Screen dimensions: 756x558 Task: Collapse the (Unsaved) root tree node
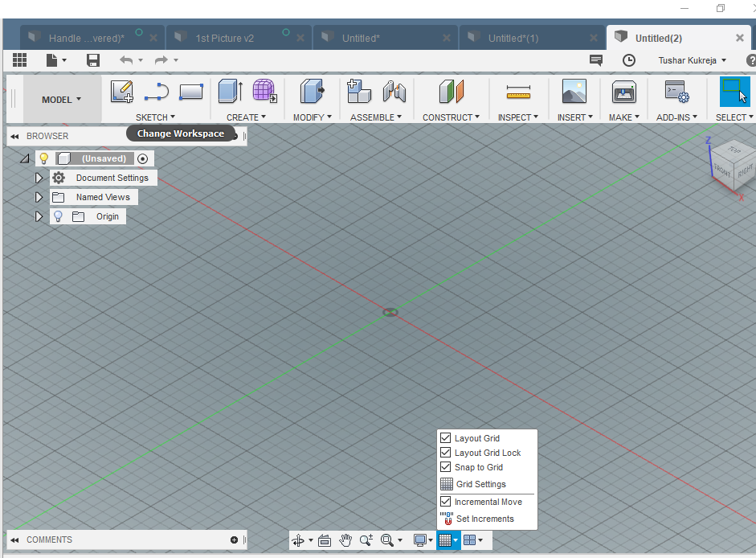coord(25,158)
